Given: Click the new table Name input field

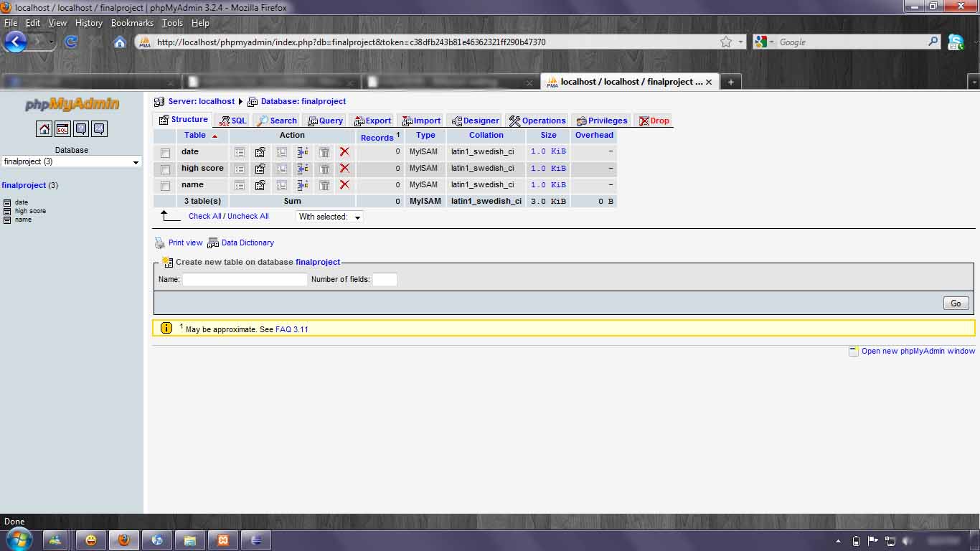Looking at the screenshot, I should pyautogui.click(x=245, y=280).
